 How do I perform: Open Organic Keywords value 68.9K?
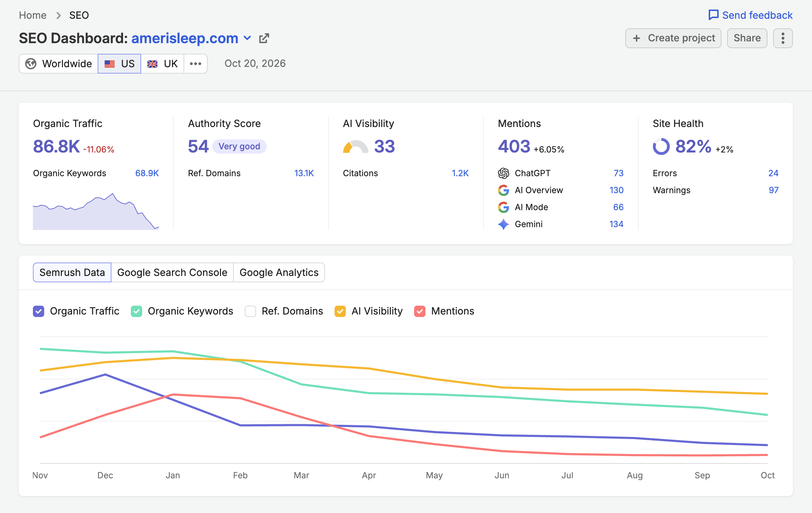pyautogui.click(x=147, y=173)
